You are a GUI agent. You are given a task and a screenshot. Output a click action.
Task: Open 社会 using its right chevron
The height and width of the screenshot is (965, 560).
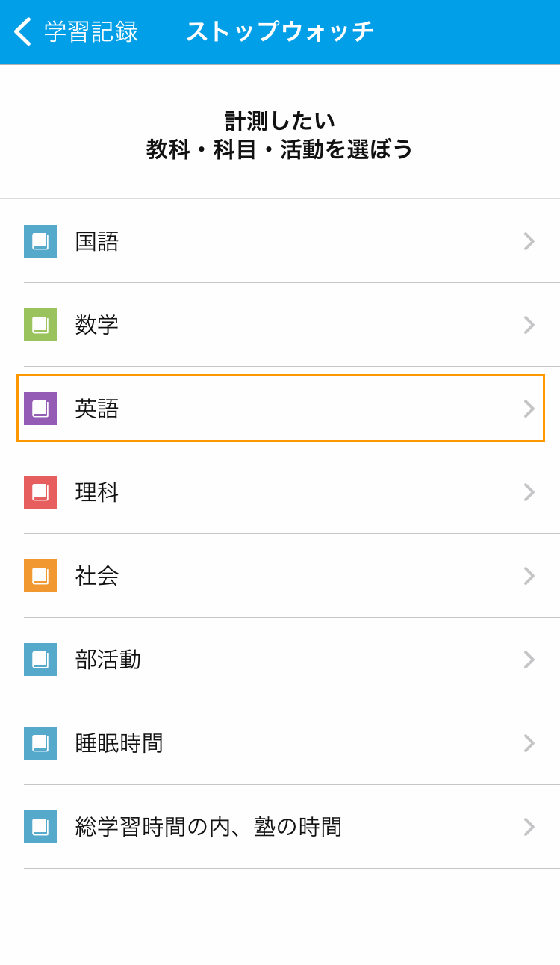529,576
